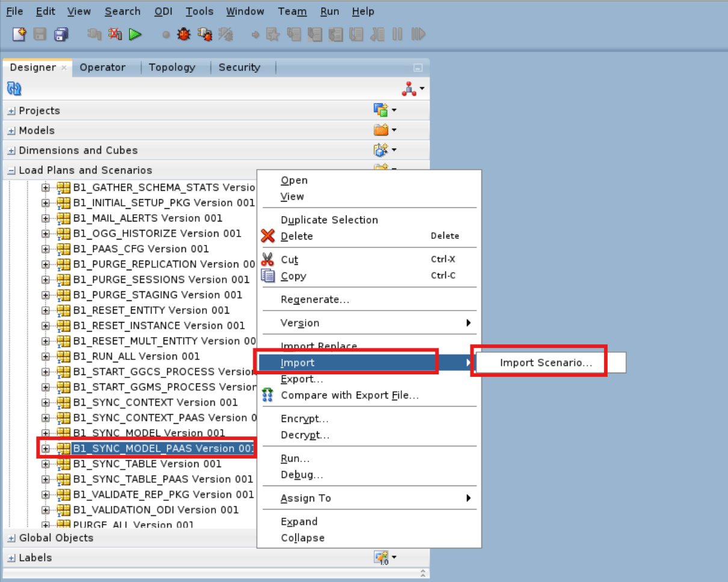This screenshot has height=582, width=728.
Task: Open the Tools menu
Action: click(199, 11)
